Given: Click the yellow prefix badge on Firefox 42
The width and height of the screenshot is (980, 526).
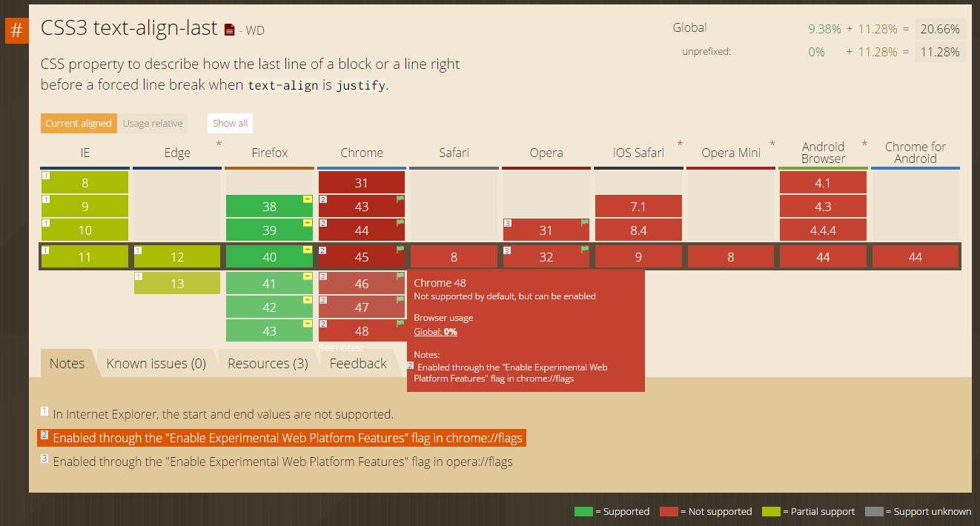Looking at the screenshot, I should tap(307, 300).
